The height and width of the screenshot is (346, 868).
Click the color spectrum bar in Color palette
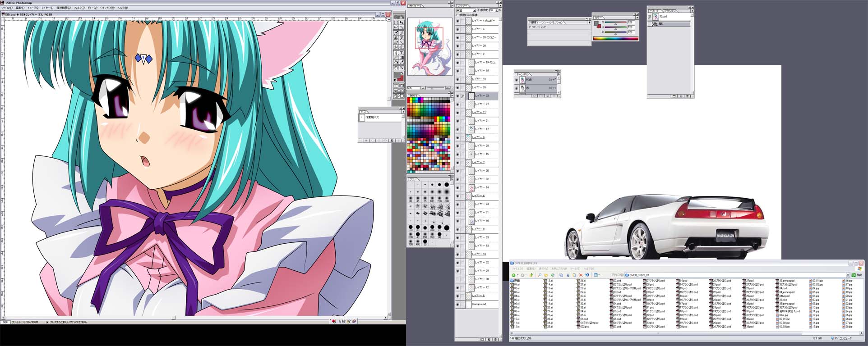pyautogui.click(x=616, y=38)
